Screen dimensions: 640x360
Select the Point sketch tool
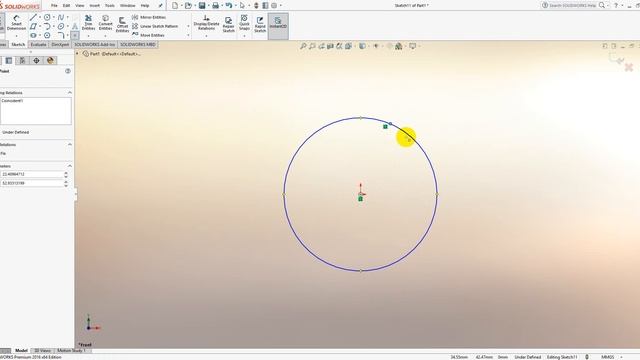click(75, 36)
